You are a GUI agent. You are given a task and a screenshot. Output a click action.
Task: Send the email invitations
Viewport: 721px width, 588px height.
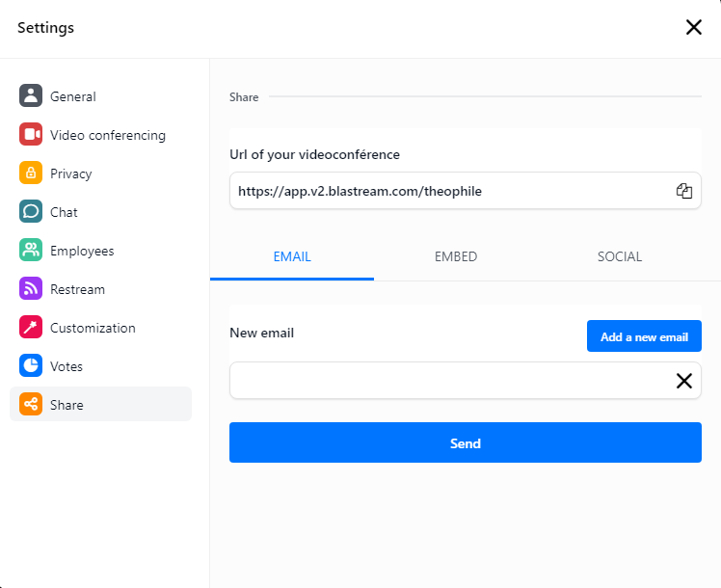(x=466, y=442)
